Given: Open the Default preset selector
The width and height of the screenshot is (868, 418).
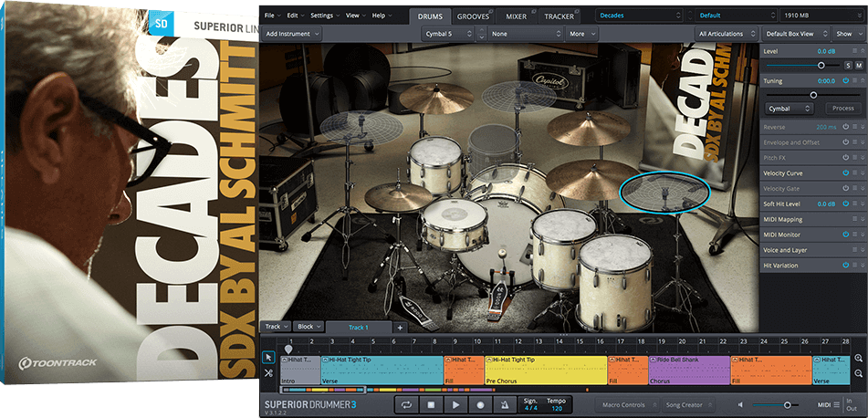Looking at the screenshot, I should tap(737, 16).
